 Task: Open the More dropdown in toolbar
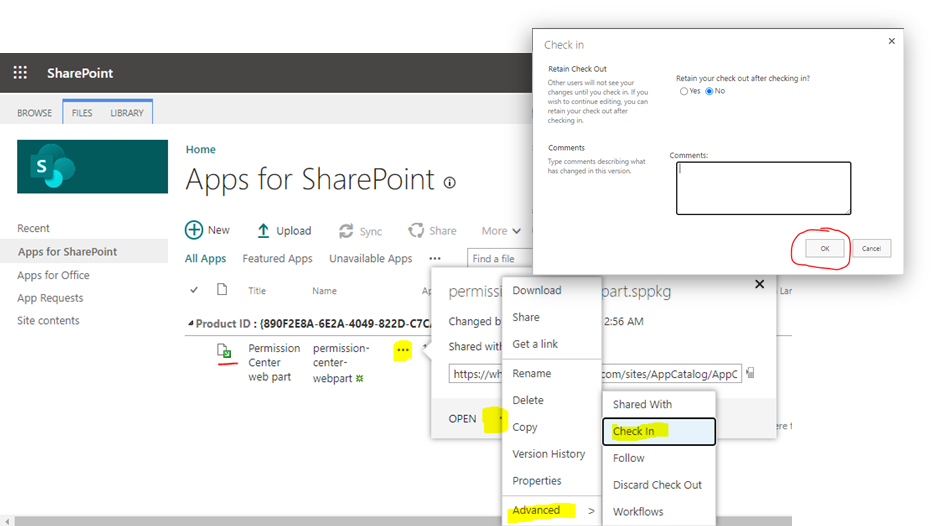(501, 230)
